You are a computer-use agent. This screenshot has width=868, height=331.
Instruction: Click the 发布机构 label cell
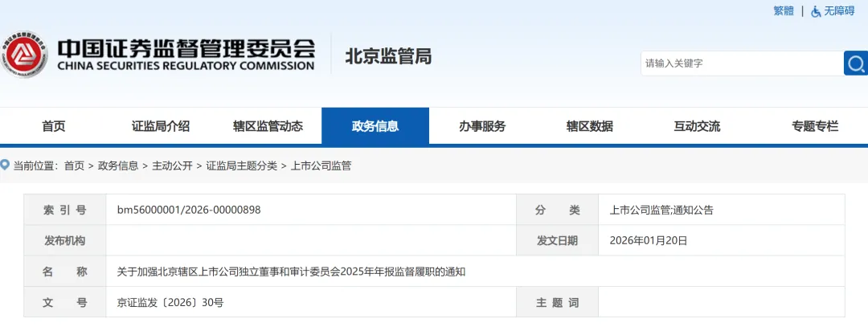pos(65,240)
